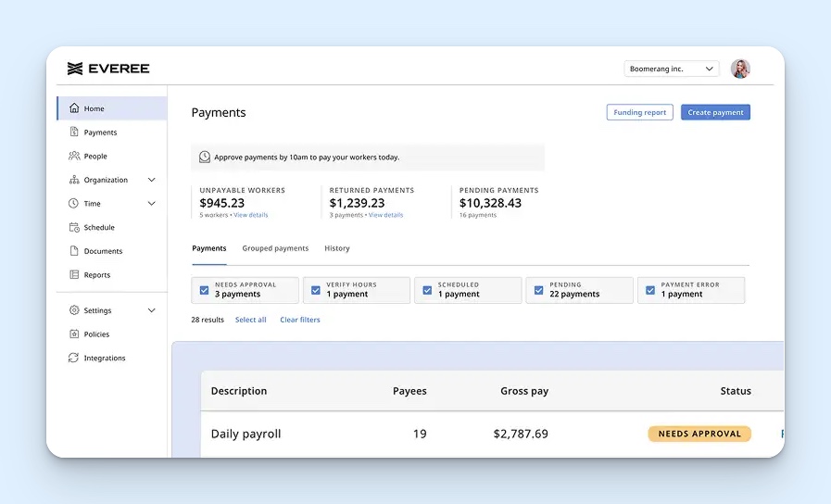Screen dimensions: 831x504
Task: Click the Settings gear icon
Action: pyautogui.click(x=74, y=310)
